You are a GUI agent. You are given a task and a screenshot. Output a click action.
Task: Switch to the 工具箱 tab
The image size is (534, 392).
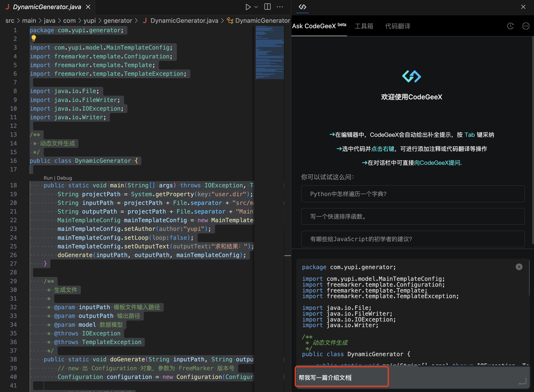[364, 26]
